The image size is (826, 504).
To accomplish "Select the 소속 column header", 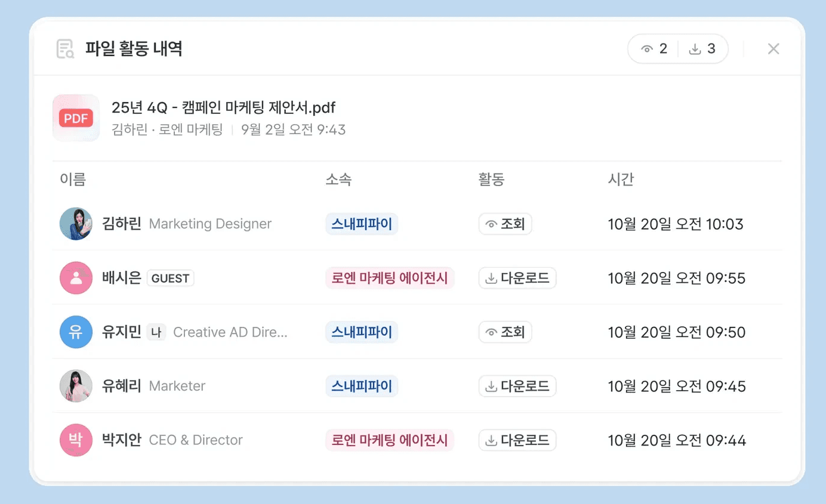I will pos(339,180).
